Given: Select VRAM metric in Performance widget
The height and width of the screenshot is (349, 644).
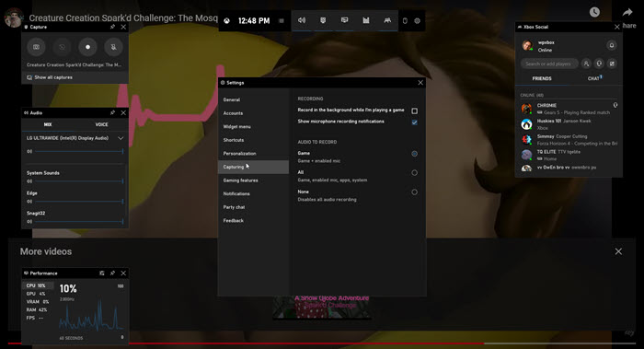Looking at the screenshot, I should (x=38, y=302).
